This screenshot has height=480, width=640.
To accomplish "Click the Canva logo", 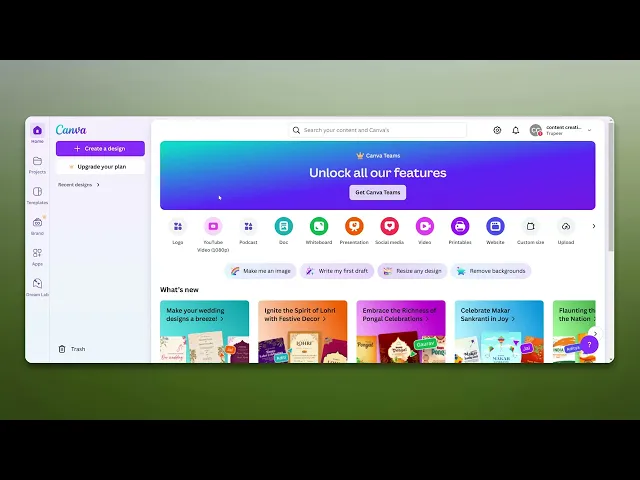I will [x=71, y=130].
